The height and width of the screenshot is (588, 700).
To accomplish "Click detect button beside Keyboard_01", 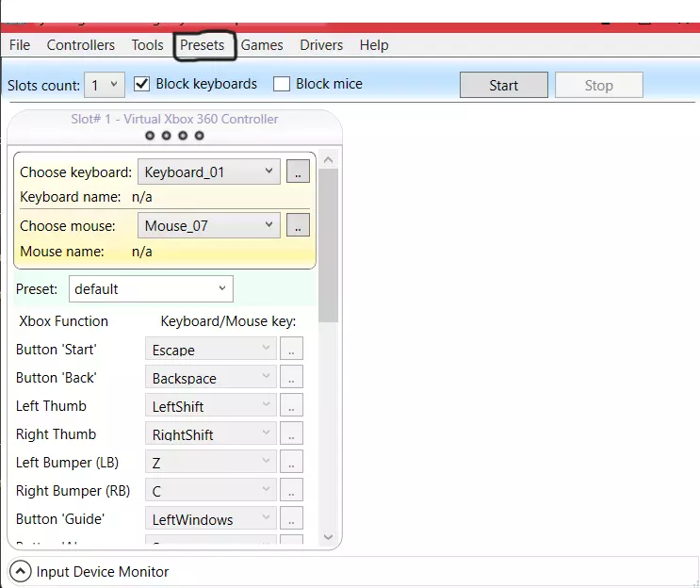I will coord(298,171).
